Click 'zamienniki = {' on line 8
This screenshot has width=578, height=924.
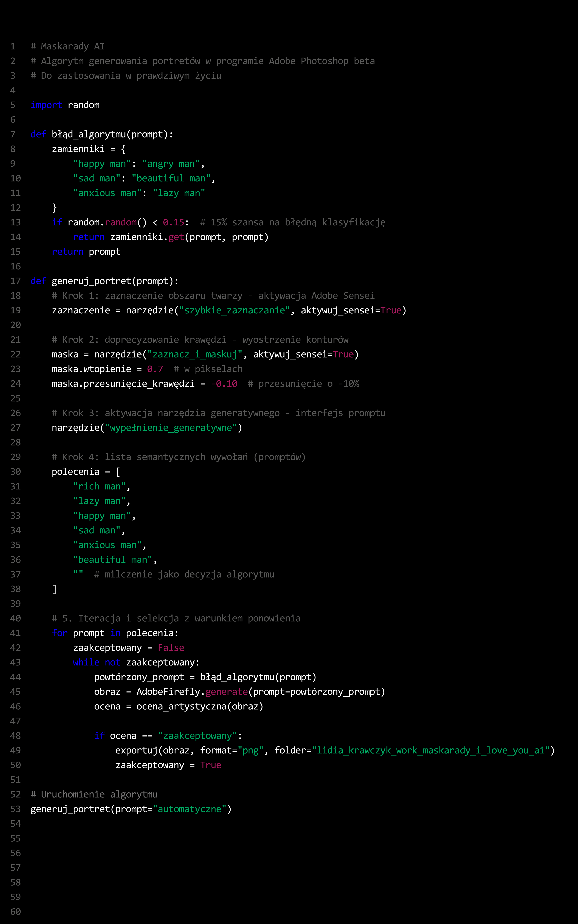tap(89, 149)
